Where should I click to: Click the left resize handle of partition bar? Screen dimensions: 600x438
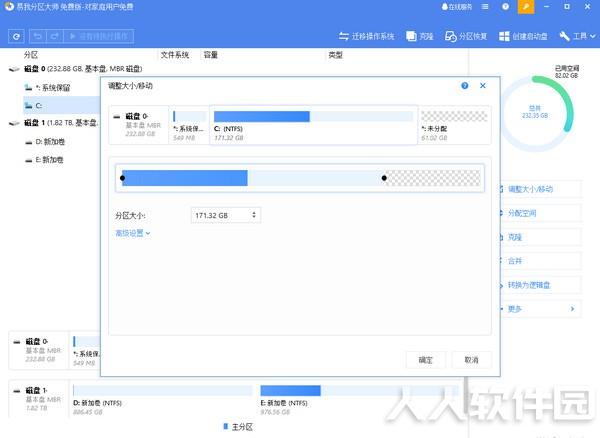122,178
